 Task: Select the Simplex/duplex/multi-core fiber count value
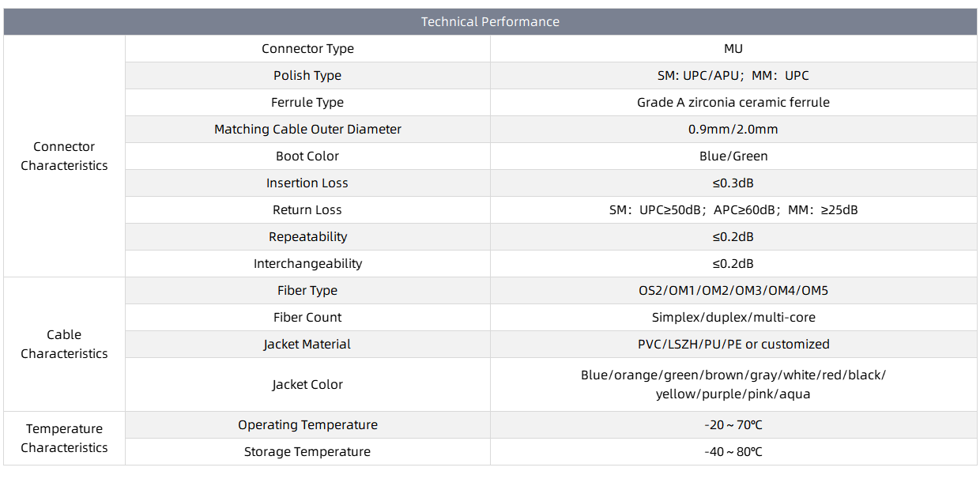tap(733, 318)
